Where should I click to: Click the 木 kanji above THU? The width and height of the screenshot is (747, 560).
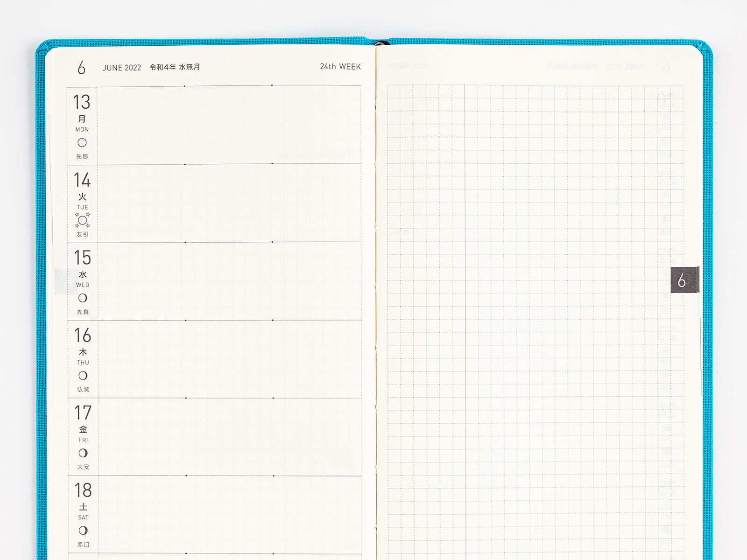83,352
